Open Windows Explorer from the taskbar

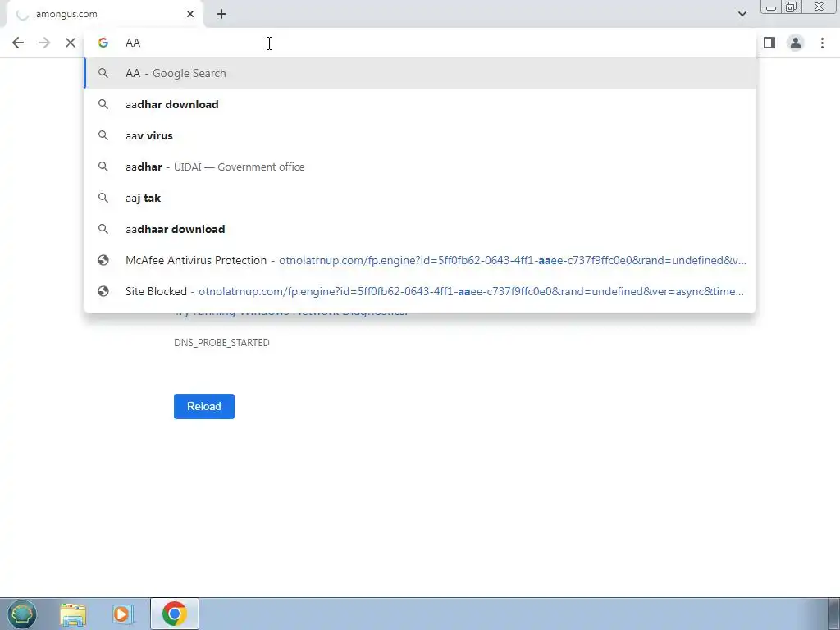tap(73, 614)
